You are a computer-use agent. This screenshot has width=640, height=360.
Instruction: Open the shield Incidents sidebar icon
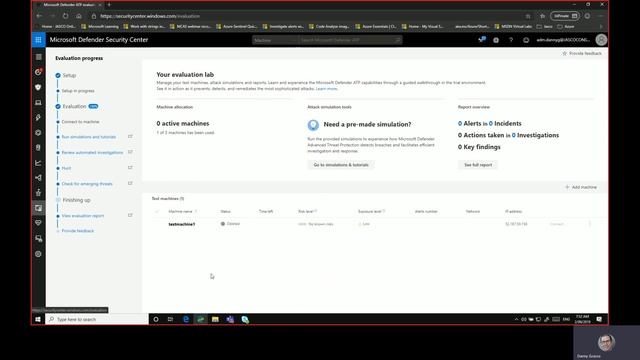click(x=38, y=87)
